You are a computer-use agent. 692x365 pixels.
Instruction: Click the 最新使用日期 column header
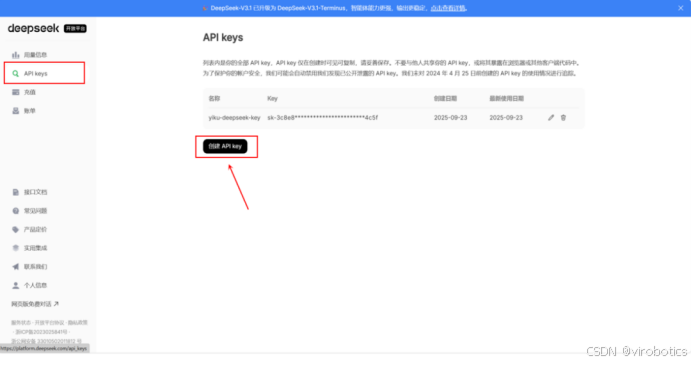pyautogui.click(x=506, y=98)
